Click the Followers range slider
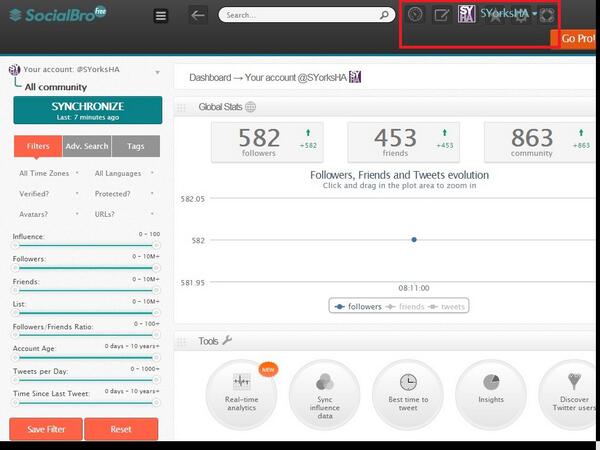The image size is (600, 450). [x=86, y=268]
